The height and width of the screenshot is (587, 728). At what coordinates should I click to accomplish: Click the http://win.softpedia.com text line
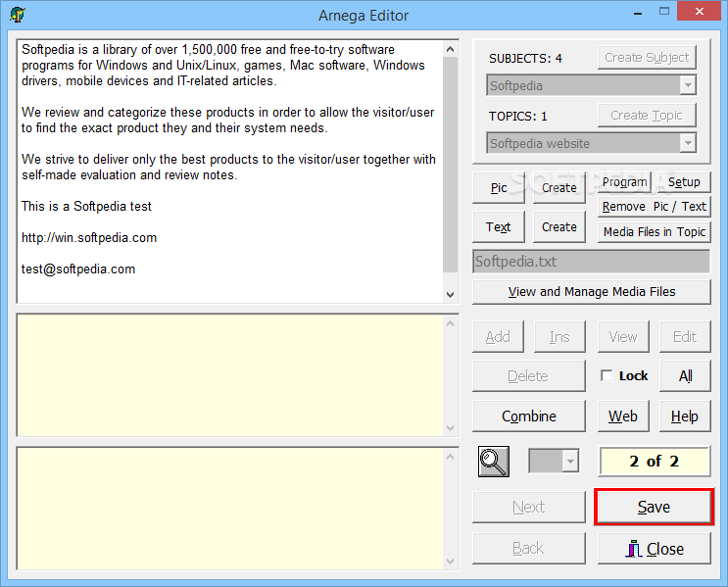tap(89, 238)
